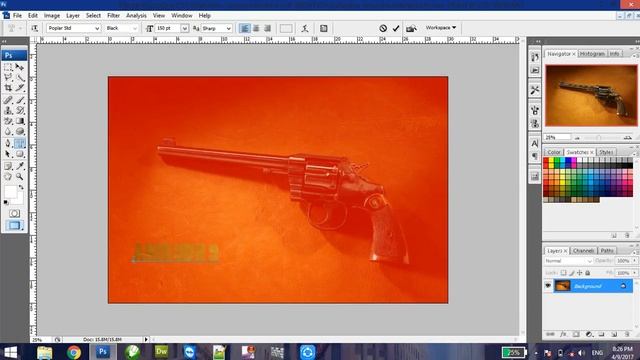Select the Rectangular Marquee tool
Image resolution: width=640 pixels, height=360 pixels.
pyautogui.click(x=8, y=67)
